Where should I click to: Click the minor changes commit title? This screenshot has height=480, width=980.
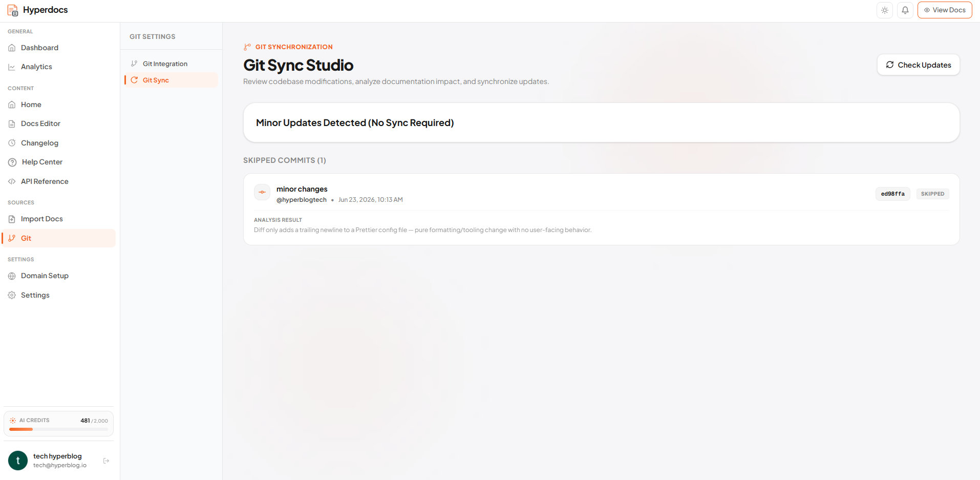point(302,189)
